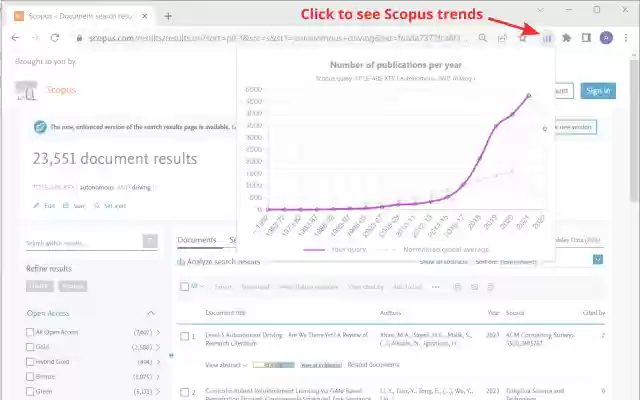Set an alert for this search
The image size is (640, 400).
110,206
